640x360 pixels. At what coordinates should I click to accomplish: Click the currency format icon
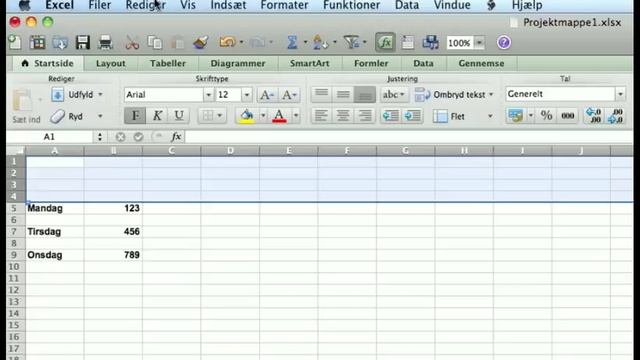(x=515, y=116)
